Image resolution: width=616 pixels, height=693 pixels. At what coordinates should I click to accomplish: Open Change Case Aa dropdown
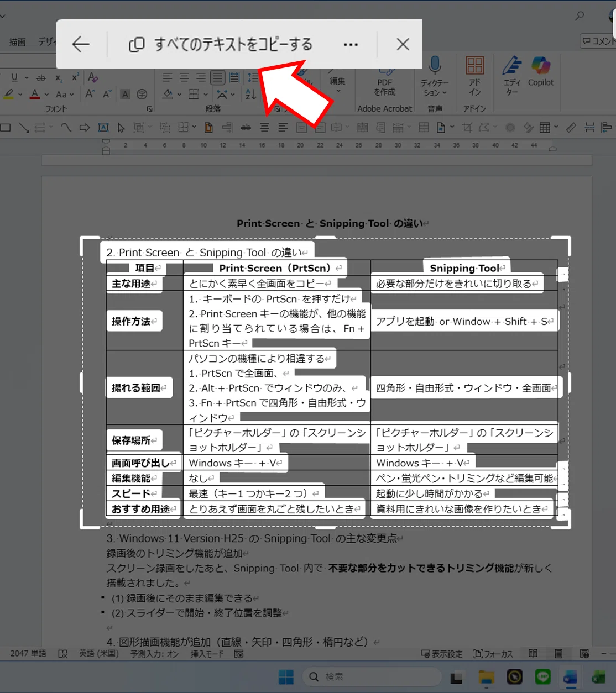click(65, 95)
